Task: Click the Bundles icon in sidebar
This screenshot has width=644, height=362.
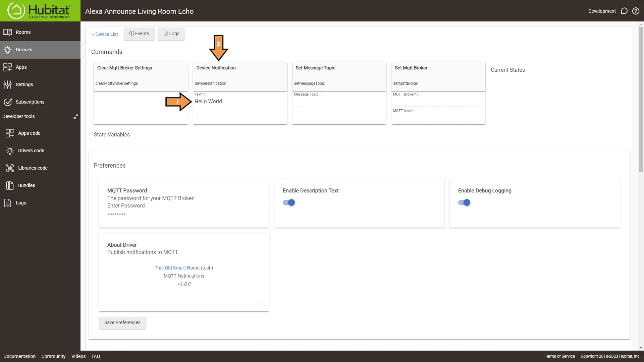Action: click(x=10, y=185)
